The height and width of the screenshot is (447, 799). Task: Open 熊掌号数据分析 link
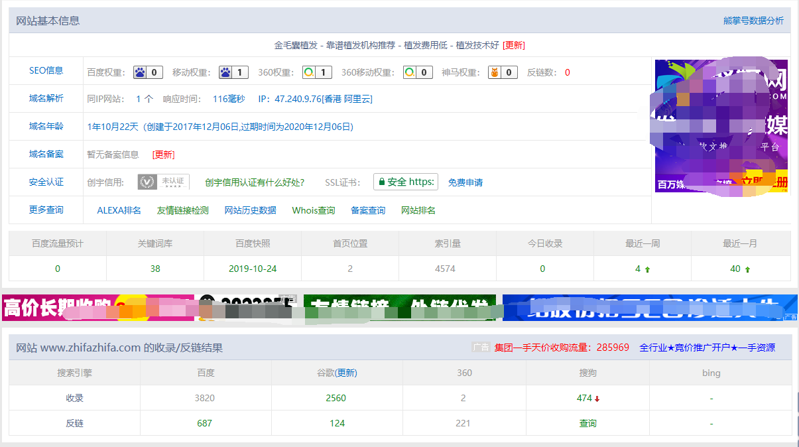point(753,21)
